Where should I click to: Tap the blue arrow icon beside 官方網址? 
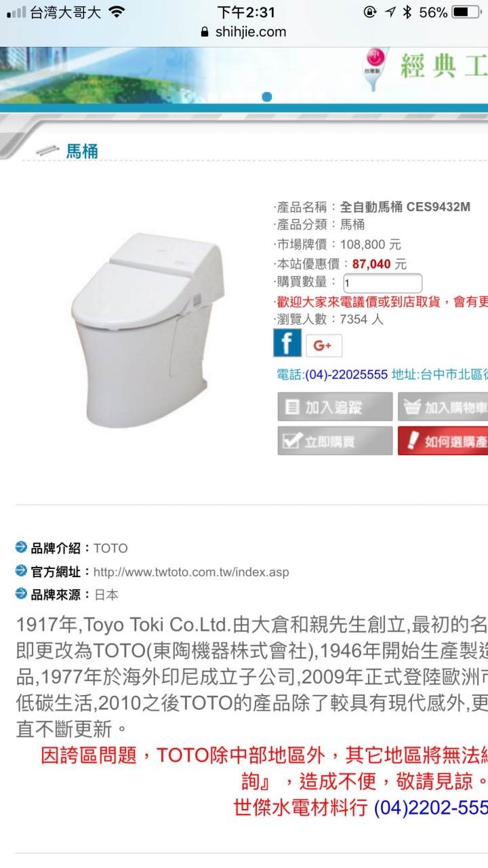22,571
